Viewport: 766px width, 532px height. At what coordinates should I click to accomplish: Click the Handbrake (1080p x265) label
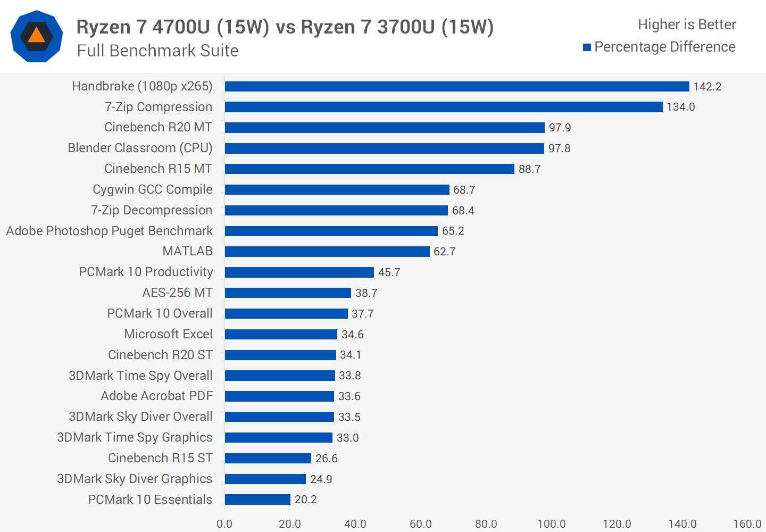[x=142, y=86]
